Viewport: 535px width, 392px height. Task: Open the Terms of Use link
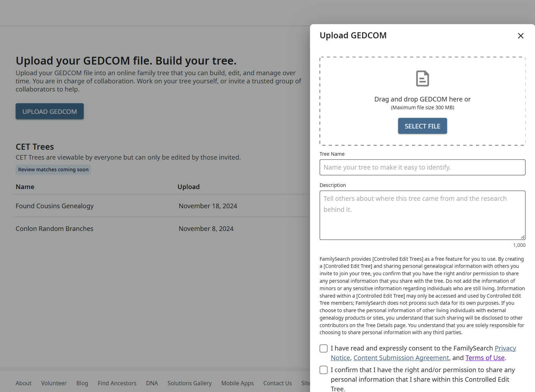click(485, 358)
